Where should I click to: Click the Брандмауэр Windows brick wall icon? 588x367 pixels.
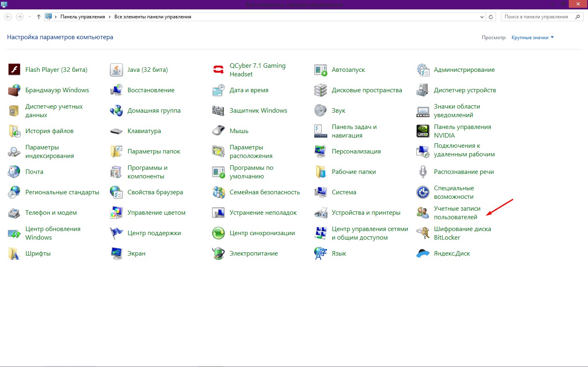pos(14,90)
